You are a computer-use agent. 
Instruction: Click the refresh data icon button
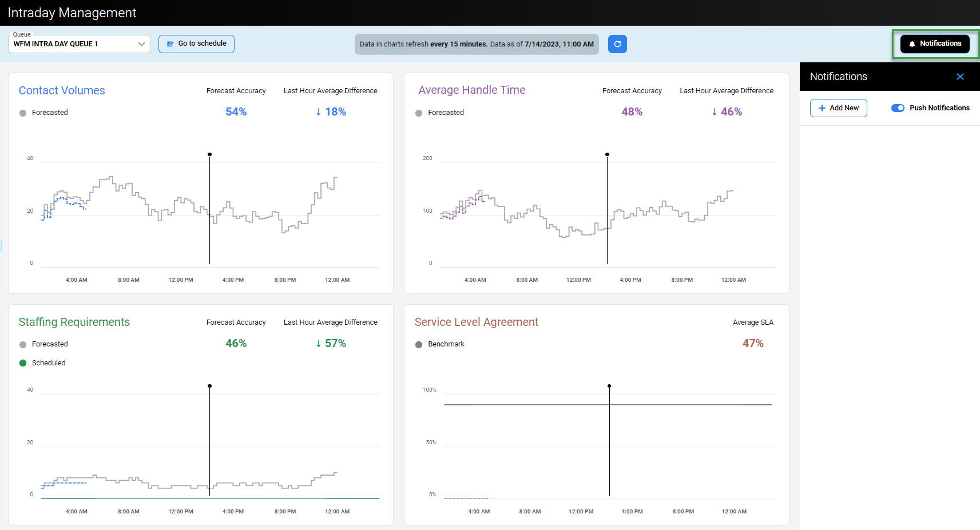pos(617,44)
